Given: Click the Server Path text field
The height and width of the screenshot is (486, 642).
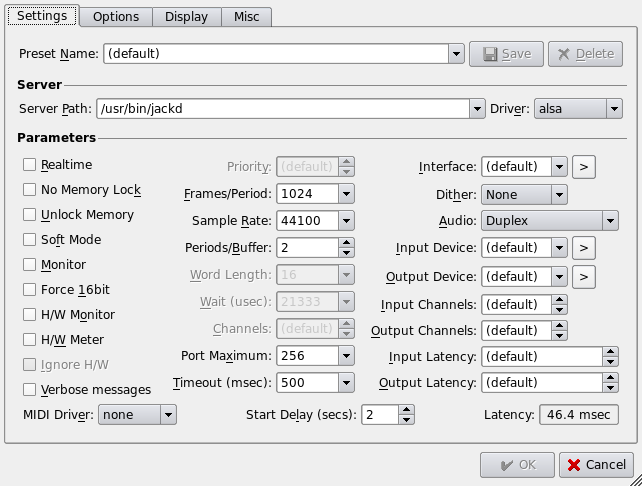Looking at the screenshot, I should [x=280, y=109].
